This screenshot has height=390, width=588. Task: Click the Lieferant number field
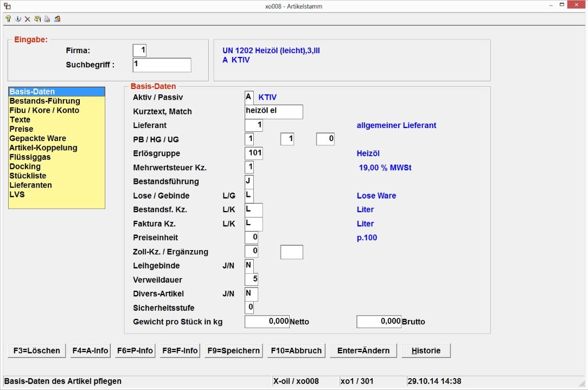click(x=253, y=125)
